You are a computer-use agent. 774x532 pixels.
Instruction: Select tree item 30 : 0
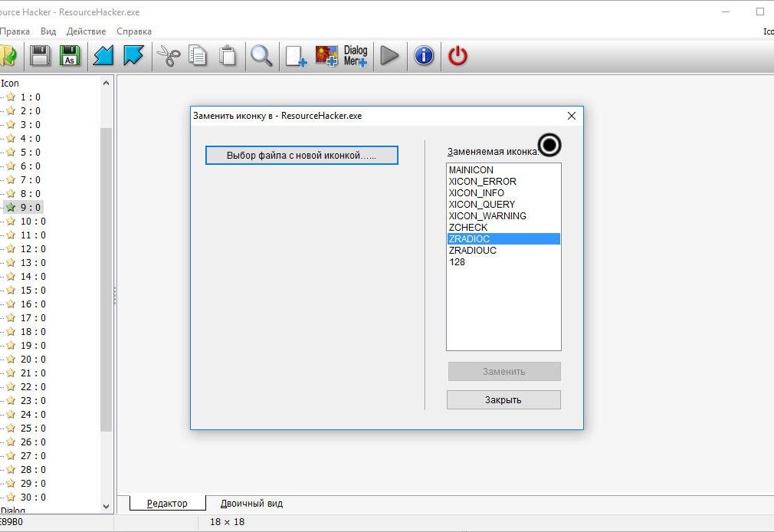coord(33,498)
